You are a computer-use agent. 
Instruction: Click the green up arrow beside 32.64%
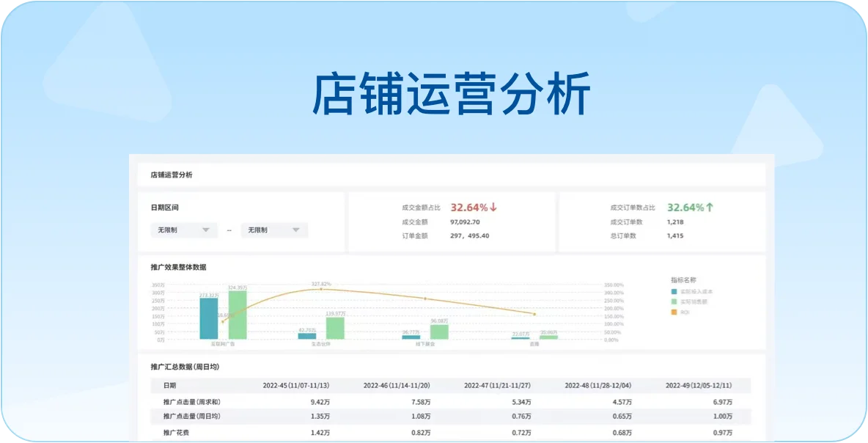coord(709,208)
